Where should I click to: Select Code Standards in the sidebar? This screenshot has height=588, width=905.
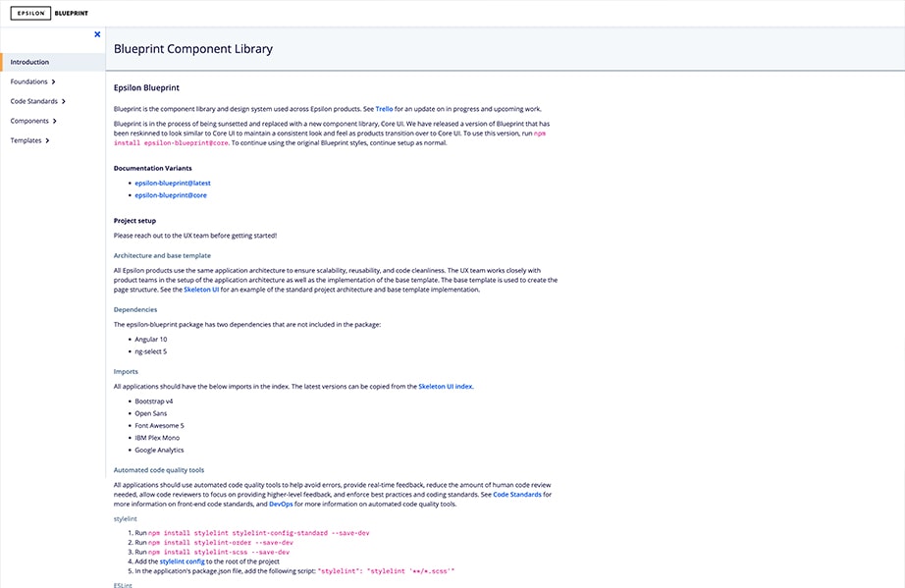[x=34, y=101]
